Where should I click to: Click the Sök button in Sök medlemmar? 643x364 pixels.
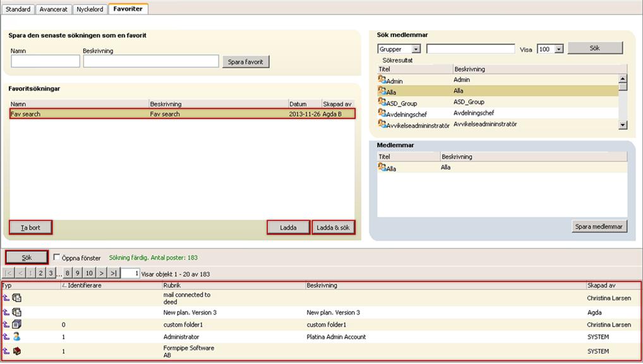(595, 49)
